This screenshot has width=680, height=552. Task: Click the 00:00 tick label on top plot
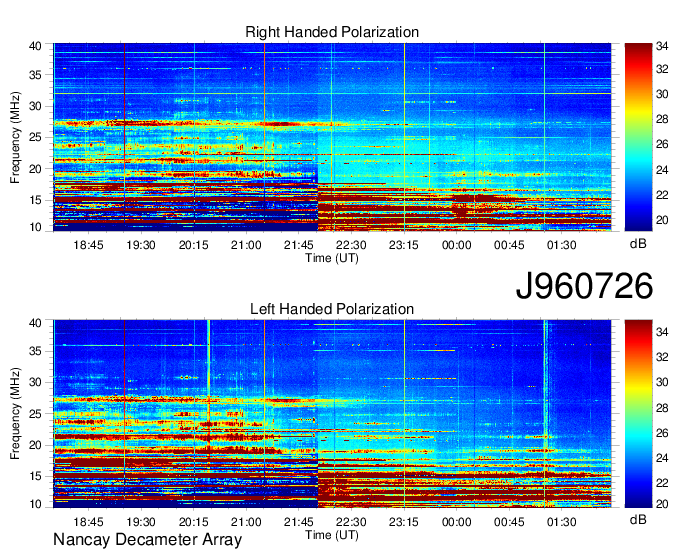[x=457, y=245]
